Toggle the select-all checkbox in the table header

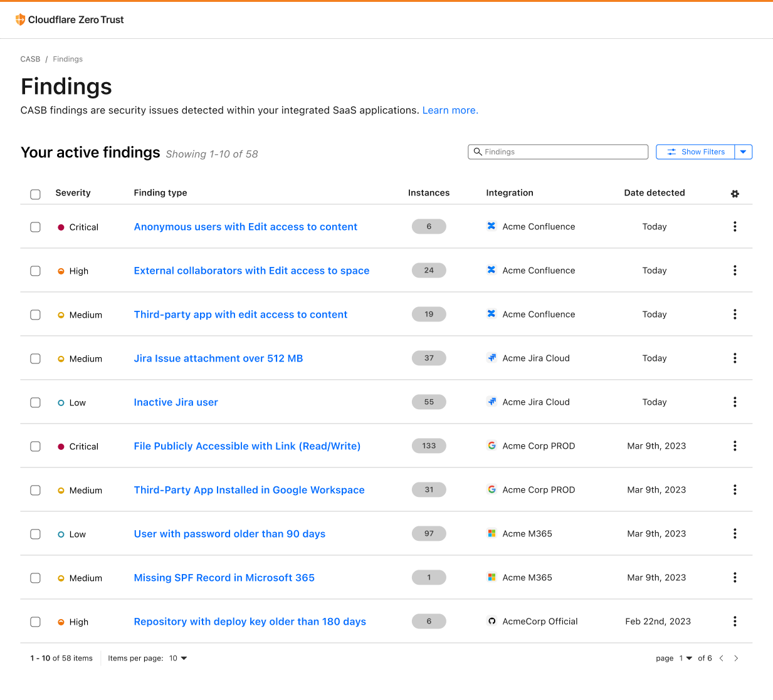[x=36, y=194]
